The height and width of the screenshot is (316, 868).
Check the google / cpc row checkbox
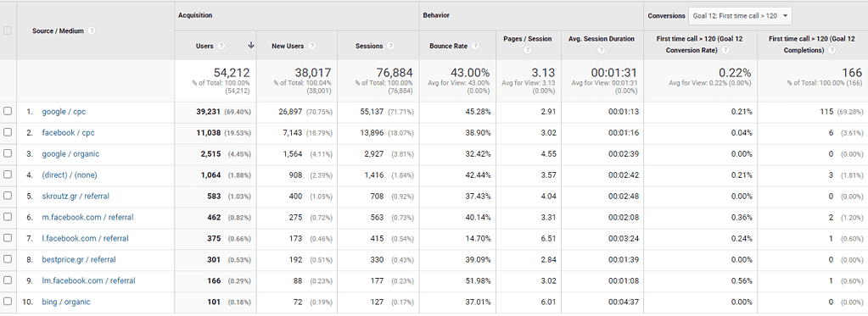[x=8, y=111]
